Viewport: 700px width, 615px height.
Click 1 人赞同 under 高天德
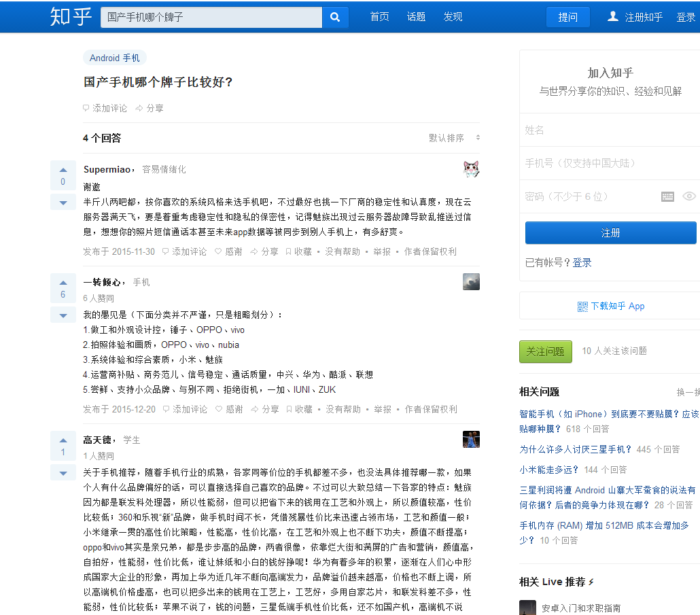(x=99, y=456)
